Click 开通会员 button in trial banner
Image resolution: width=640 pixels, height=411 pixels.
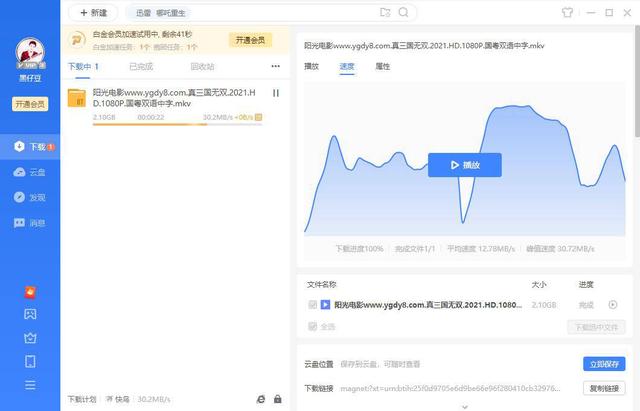[250, 40]
